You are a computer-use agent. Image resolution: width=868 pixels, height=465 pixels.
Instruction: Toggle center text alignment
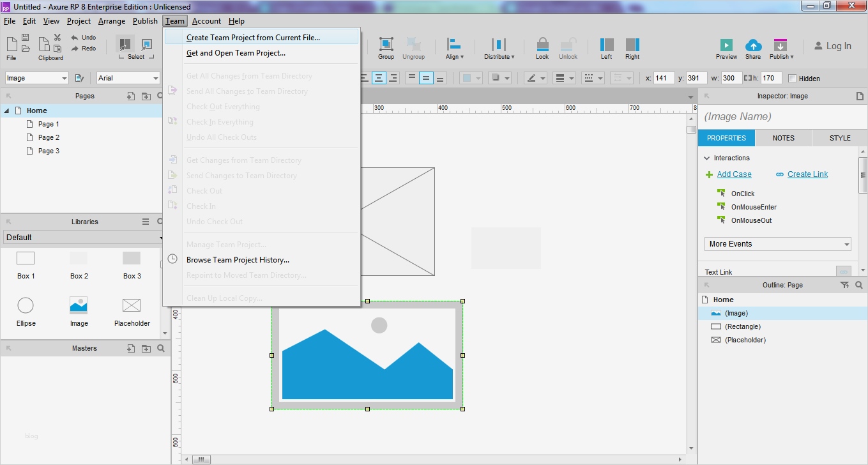click(x=379, y=78)
